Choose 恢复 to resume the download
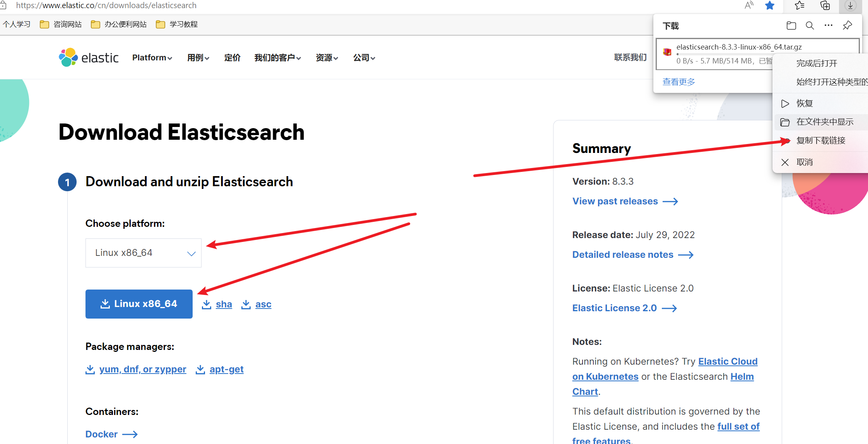The width and height of the screenshot is (868, 444). click(x=820, y=103)
